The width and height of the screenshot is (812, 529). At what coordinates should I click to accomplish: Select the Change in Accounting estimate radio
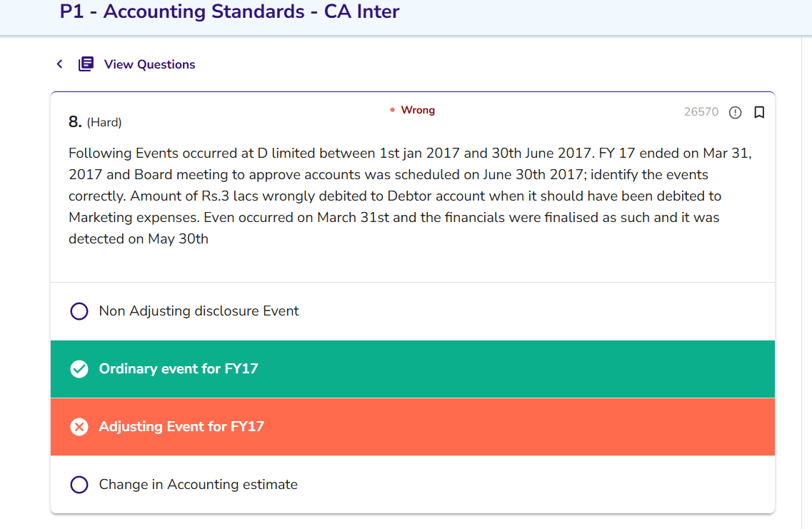click(79, 485)
